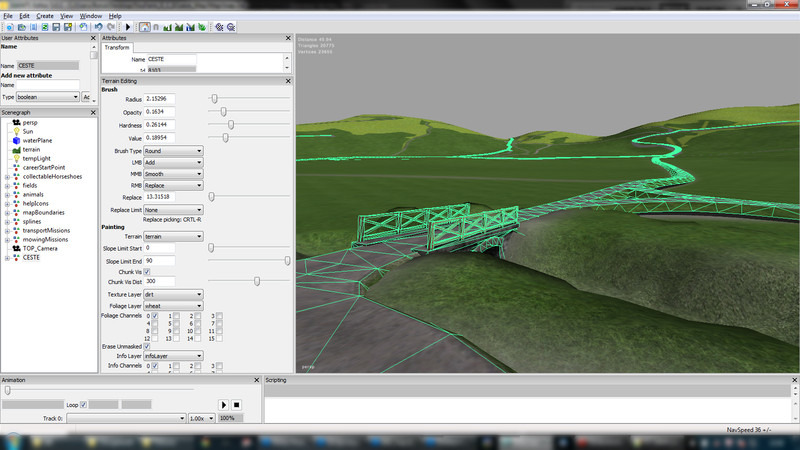Toggle the Loop checkbox in Animation
Screen dimensions: 800x450
tap(84, 405)
